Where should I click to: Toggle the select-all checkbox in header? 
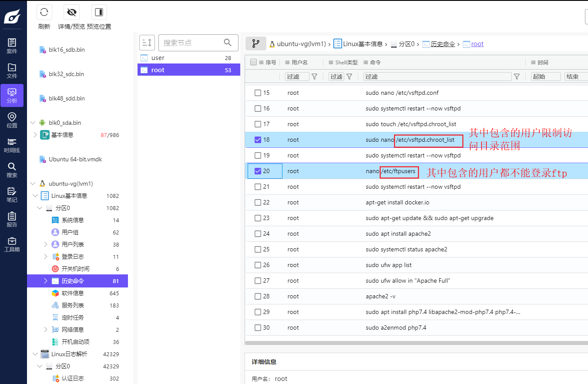pyautogui.click(x=254, y=62)
